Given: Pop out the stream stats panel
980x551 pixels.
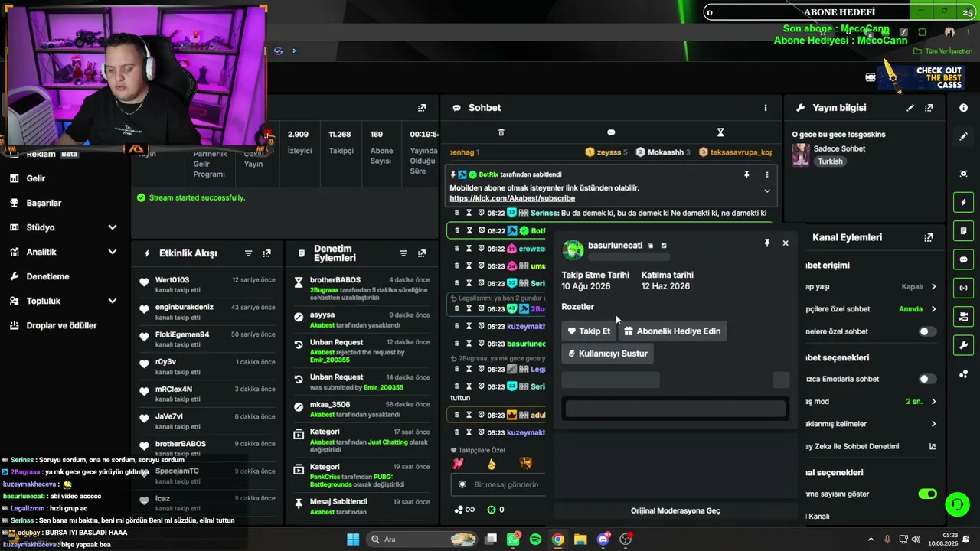Looking at the screenshot, I should click(422, 108).
